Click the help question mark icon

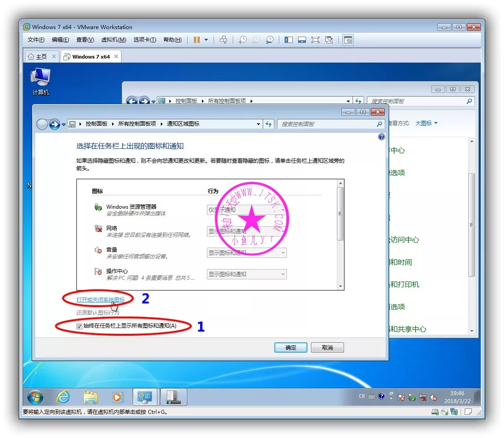[x=381, y=137]
